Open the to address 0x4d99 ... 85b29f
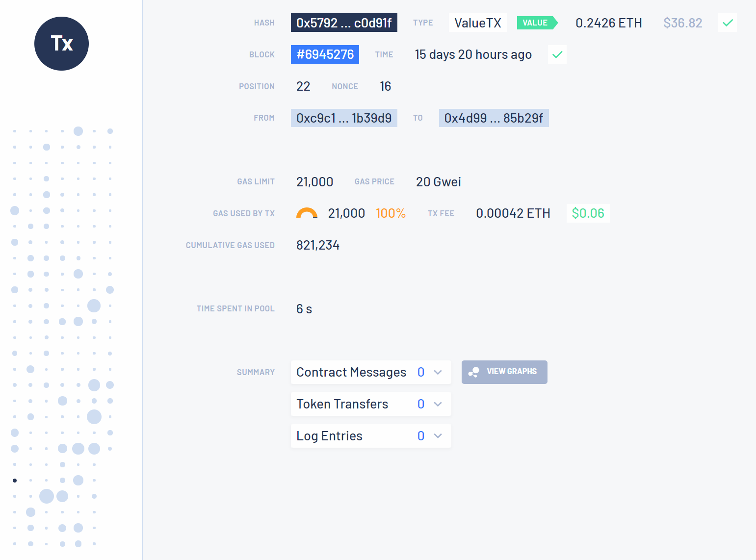The height and width of the screenshot is (560, 756). click(494, 118)
